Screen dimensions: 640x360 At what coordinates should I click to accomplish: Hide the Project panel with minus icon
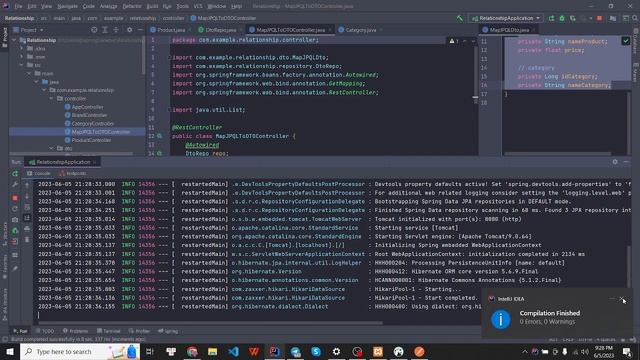pos(140,30)
